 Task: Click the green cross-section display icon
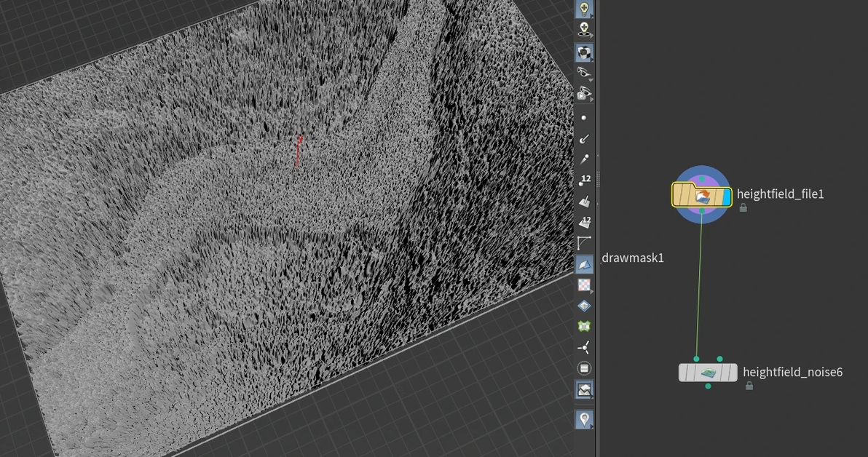pyautogui.click(x=583, y=327)
